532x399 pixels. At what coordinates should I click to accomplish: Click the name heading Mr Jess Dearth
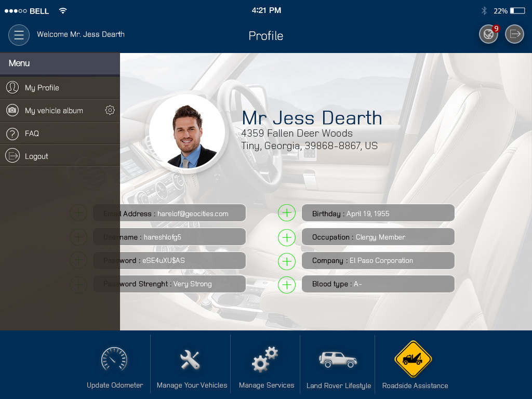point(312,118)
